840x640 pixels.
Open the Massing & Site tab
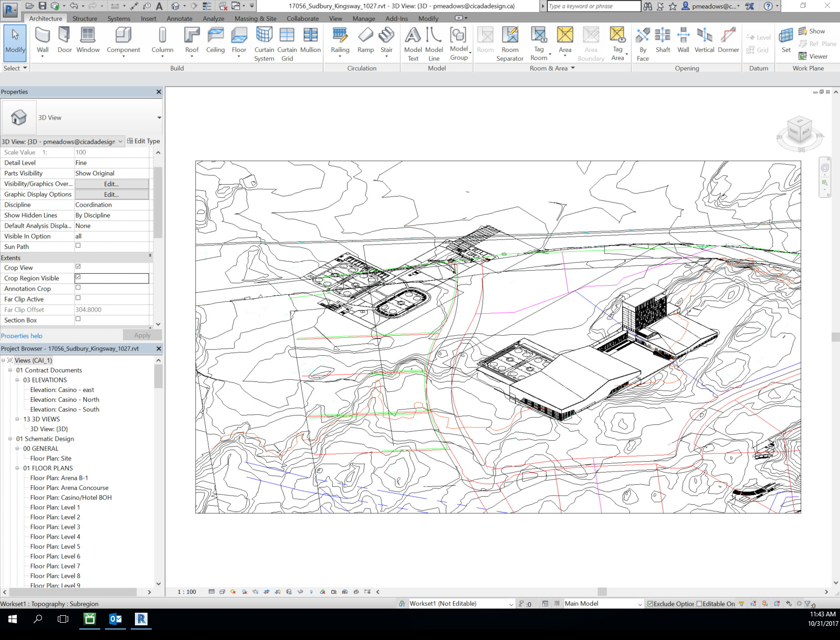tap(255, 18)
